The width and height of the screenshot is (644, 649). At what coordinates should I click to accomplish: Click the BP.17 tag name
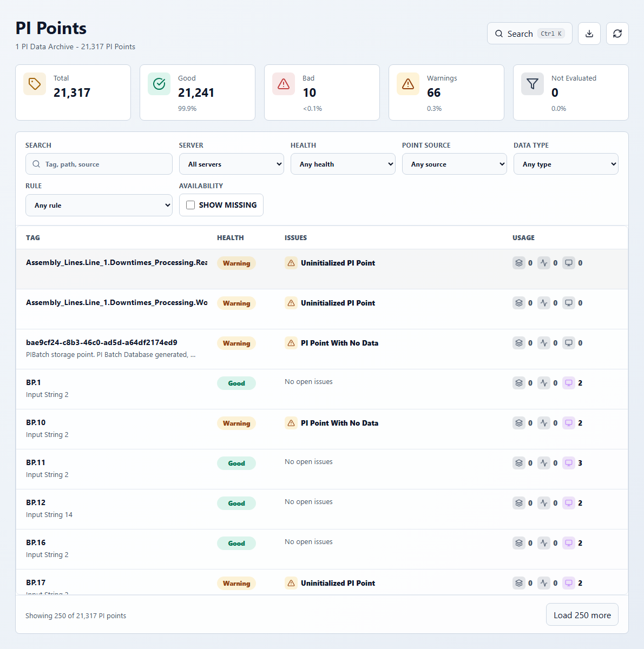[36, 582]
